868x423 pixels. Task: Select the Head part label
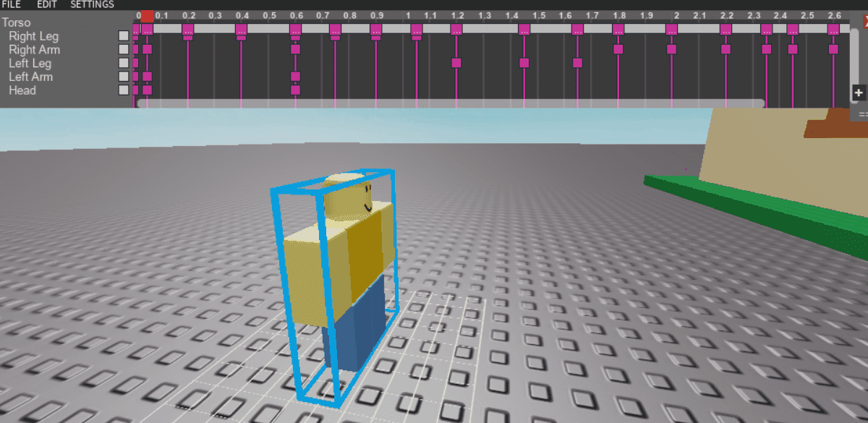click(x=22, y=90)
